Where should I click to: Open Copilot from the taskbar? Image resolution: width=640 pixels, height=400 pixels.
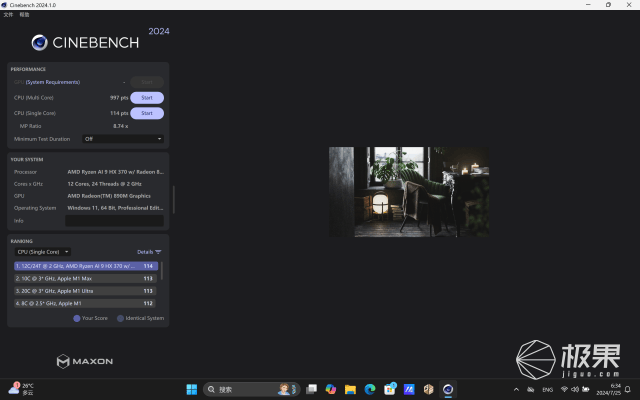331,389
